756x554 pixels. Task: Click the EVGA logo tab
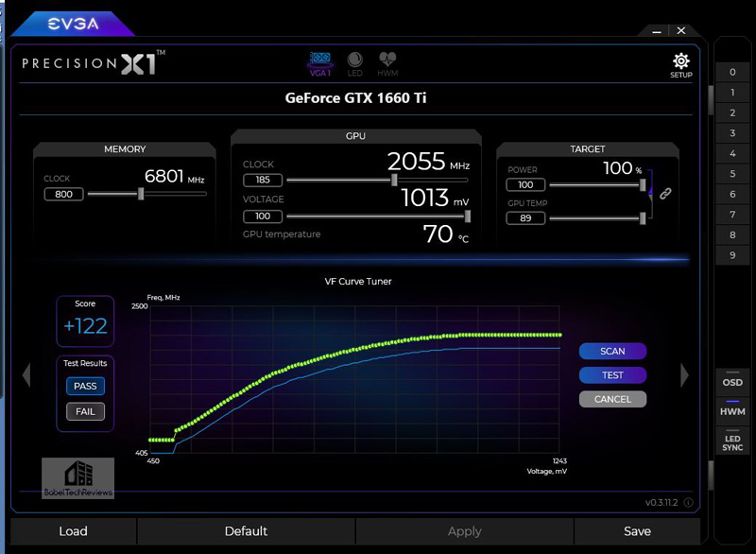73,24
